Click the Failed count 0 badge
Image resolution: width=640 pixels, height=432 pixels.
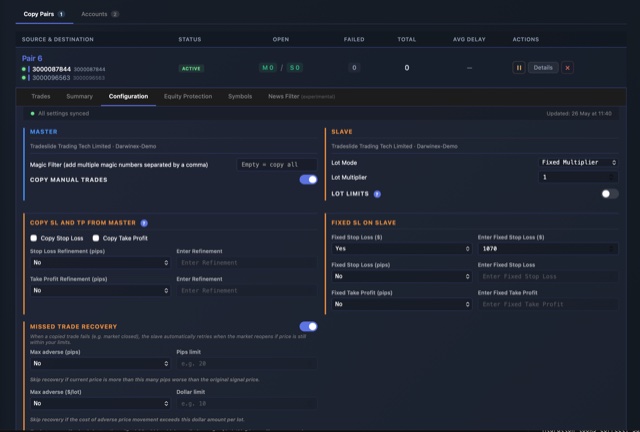(x=354, y=68)
